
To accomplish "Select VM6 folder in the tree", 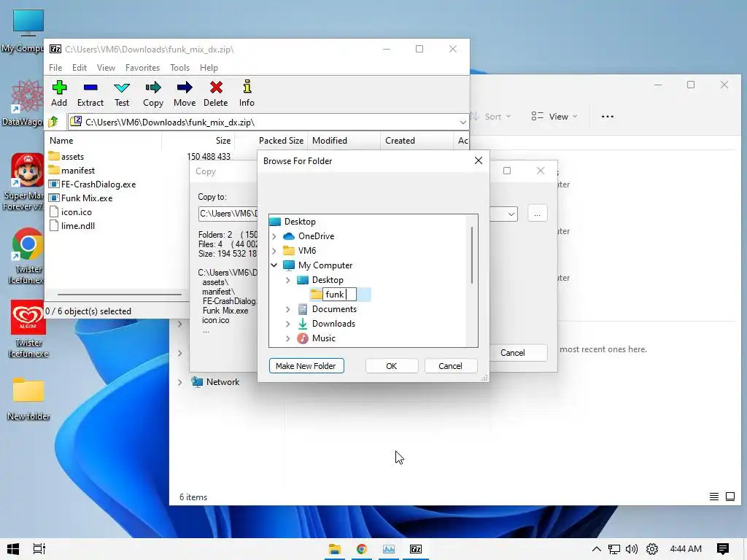I will (300, 251).
